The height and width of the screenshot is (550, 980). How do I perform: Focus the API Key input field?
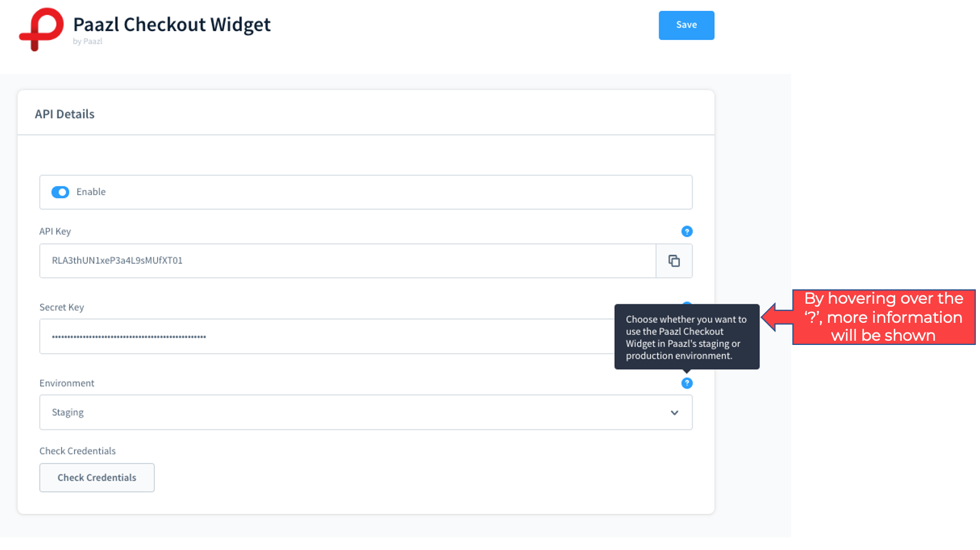[348, 261]
